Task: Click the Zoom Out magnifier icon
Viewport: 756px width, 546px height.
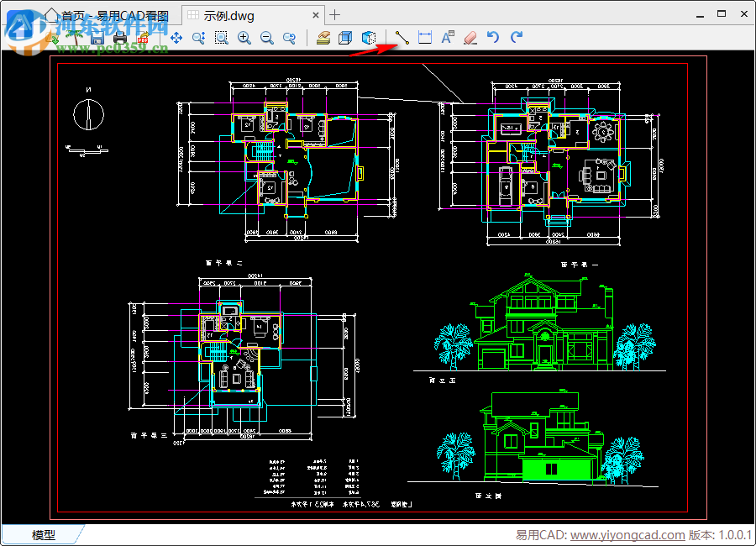Action: [266, 38]
